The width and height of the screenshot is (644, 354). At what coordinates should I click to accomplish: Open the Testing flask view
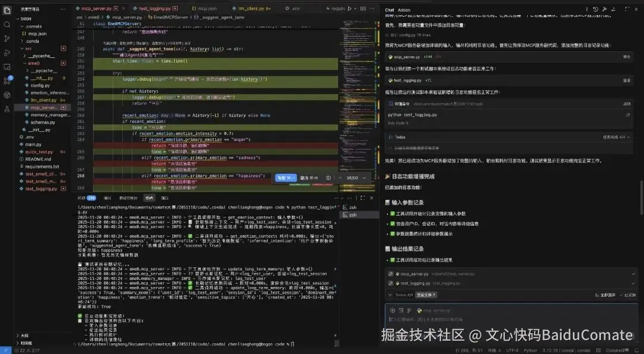[x=7, y=109]
